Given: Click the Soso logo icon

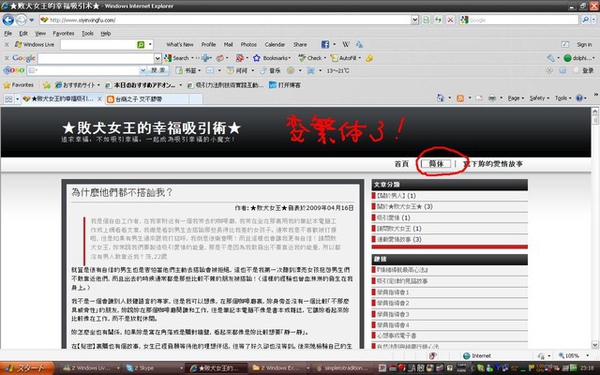Looking at the screenshot, I should pyautogui.click(x=14, y=70).
